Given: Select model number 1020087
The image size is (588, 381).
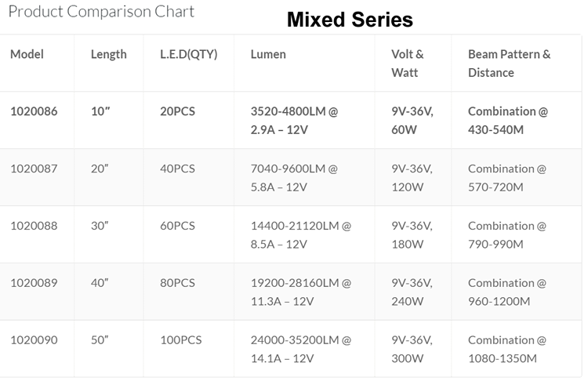Looking at the screenshot, I should pyautogui.click(x=34, y=169).
